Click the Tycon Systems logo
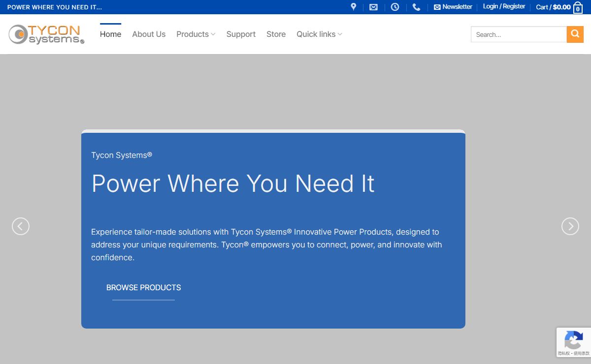591x364 pixels. click(x=47, y=34)
